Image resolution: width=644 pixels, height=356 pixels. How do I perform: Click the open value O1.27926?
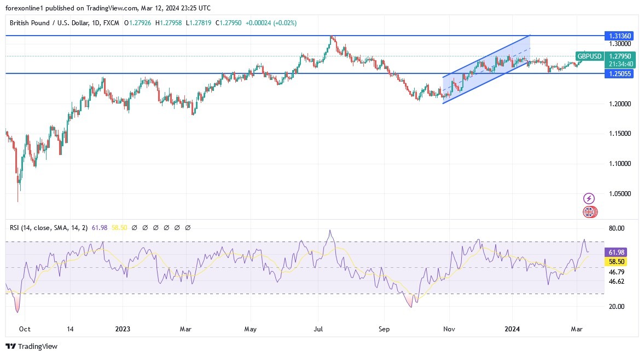pyautogui.click(x=138, y=23)
